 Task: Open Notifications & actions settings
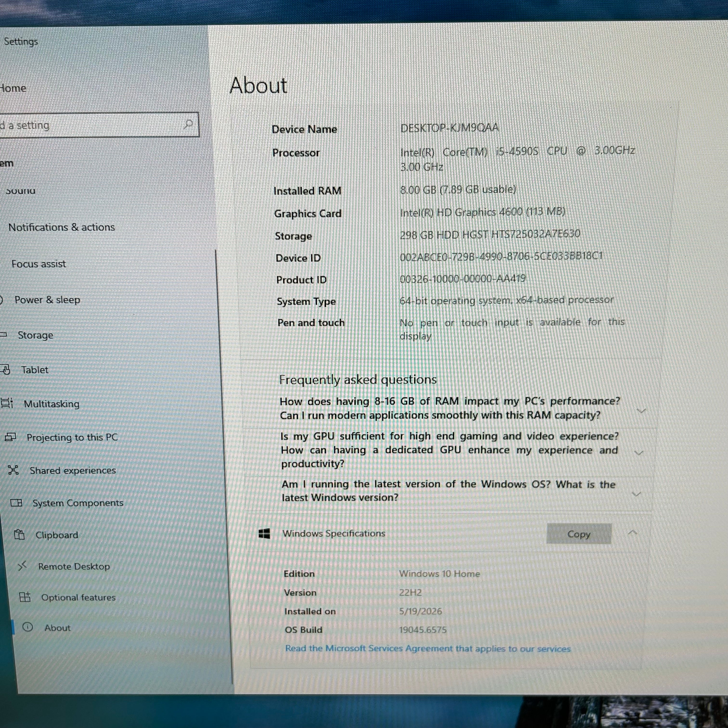click(x=61, y=227)
